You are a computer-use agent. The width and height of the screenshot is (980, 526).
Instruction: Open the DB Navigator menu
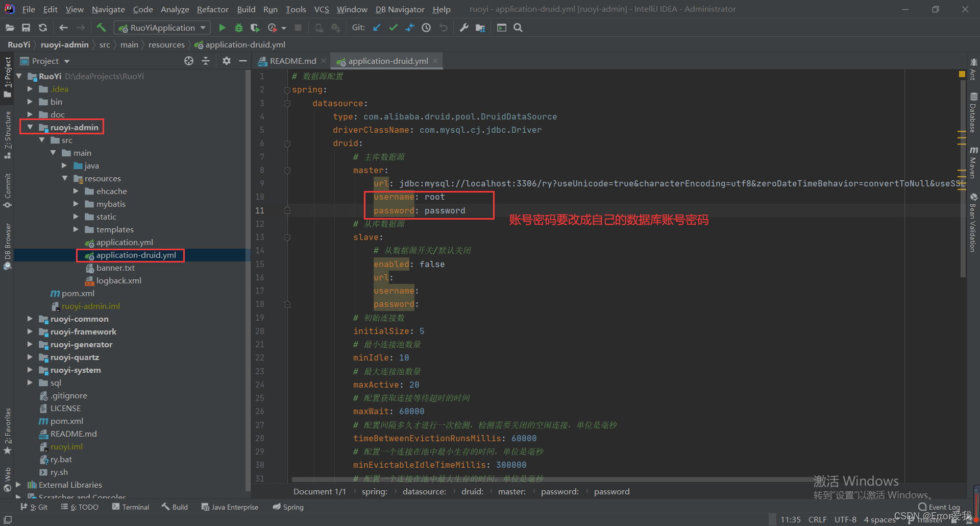[x=400, y=9]
